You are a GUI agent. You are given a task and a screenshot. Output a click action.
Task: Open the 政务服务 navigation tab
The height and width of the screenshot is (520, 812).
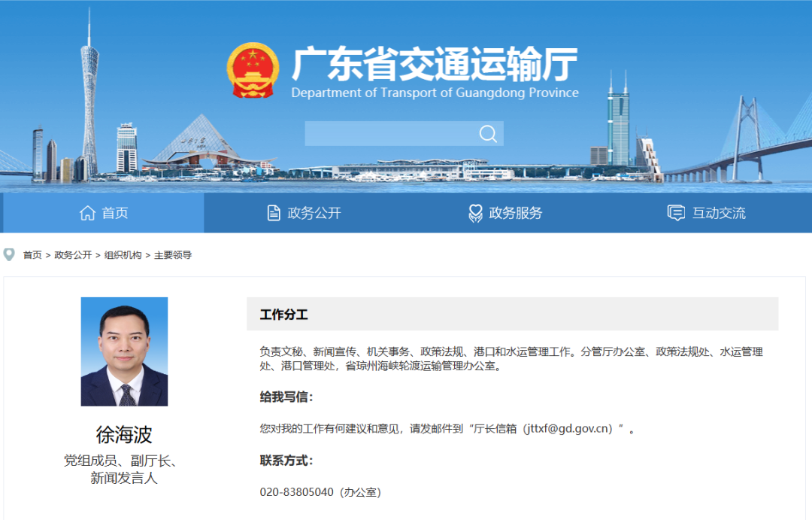pyautogui.click(x=505, y=212)
